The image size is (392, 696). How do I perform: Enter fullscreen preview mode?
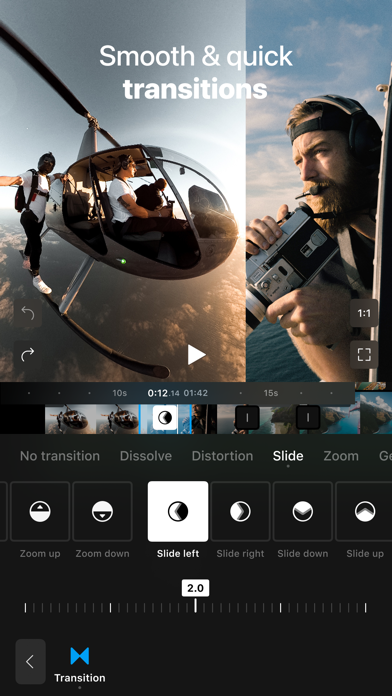(364, 354)
